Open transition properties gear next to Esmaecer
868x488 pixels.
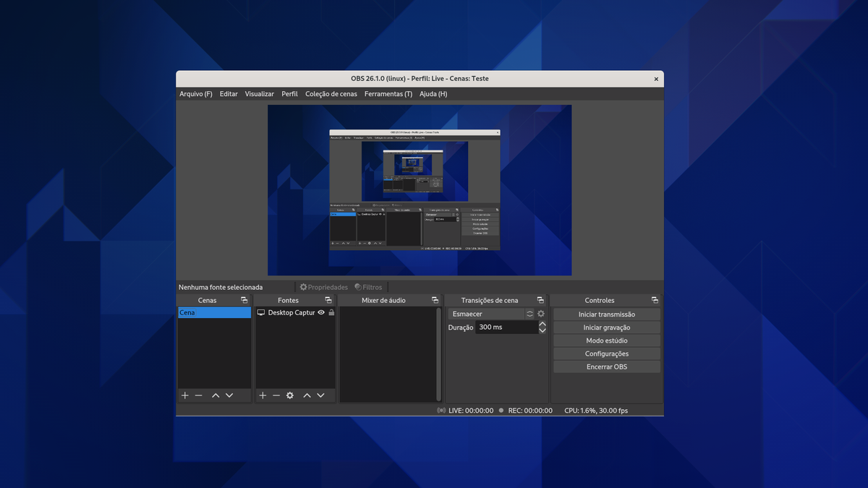coord(540,314)
